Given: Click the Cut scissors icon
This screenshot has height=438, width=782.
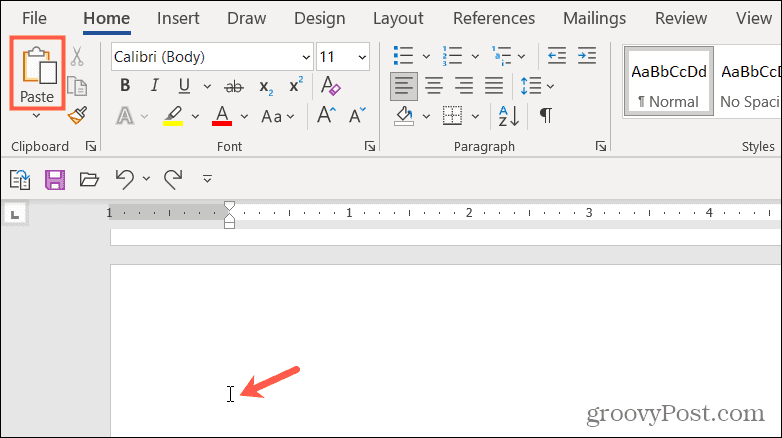Looking at the screenshot, I should [x=77, y=56].
